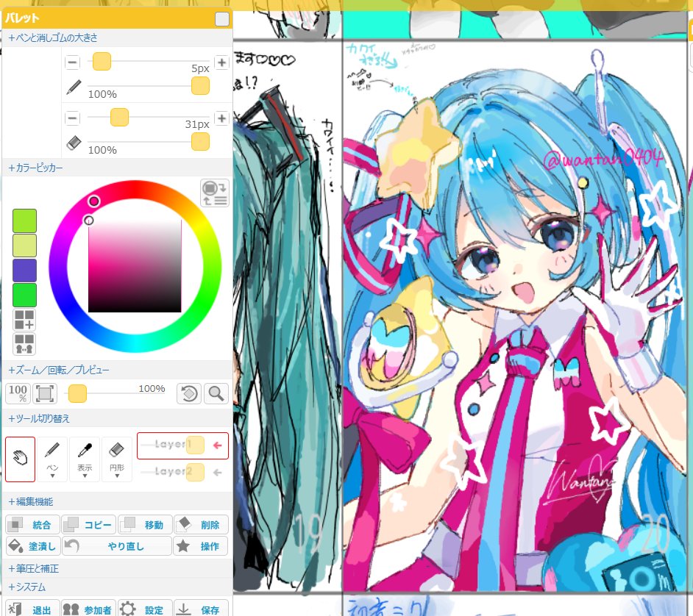This screenshot has height=616, width=693.
Task: Click the Layer2 opacity handle
Action: (196, 472)
